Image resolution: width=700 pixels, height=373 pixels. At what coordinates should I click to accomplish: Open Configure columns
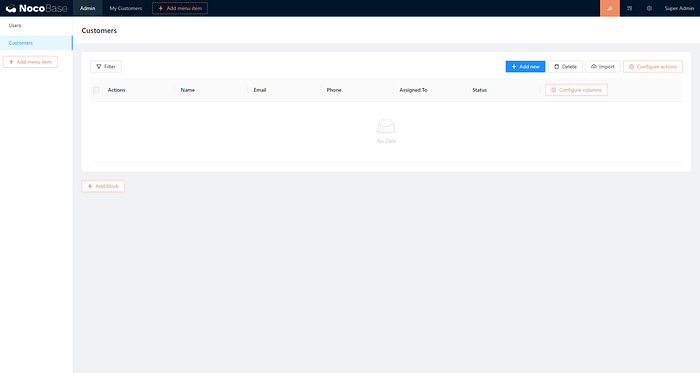tap(576, 90)
